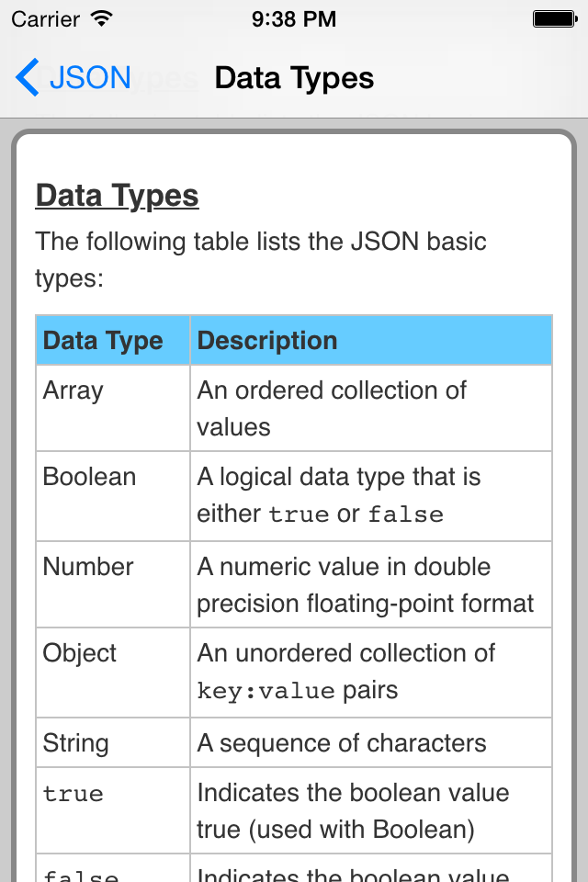Select the String type cell
The height and width of the screenshot is (882, 588).
[75, 743]
